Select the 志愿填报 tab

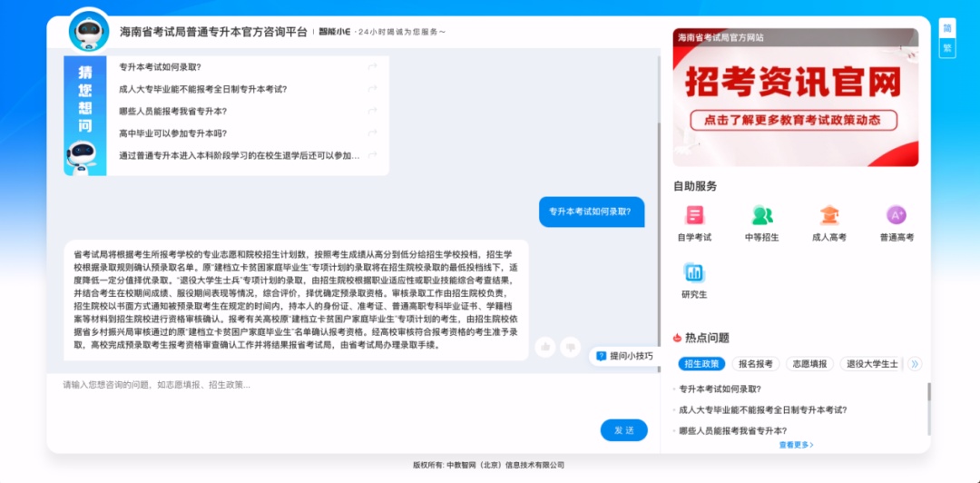tap(809, 363)
